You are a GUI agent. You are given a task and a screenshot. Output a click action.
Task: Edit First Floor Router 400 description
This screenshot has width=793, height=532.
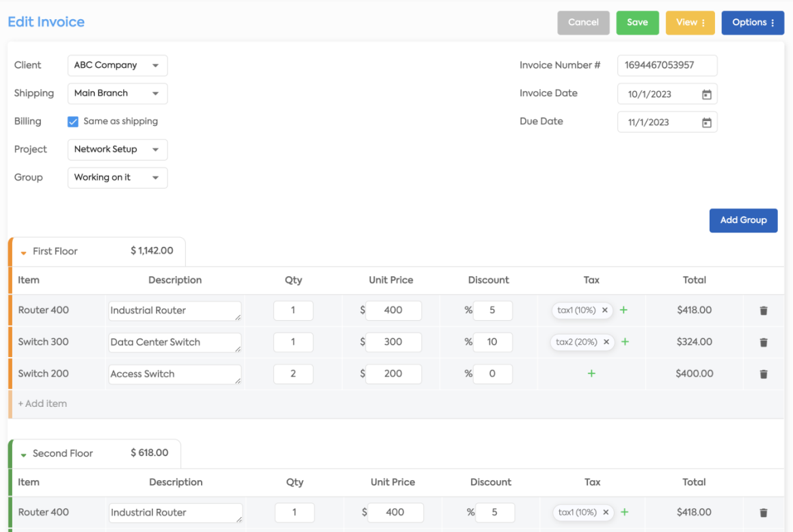(174, 310)
